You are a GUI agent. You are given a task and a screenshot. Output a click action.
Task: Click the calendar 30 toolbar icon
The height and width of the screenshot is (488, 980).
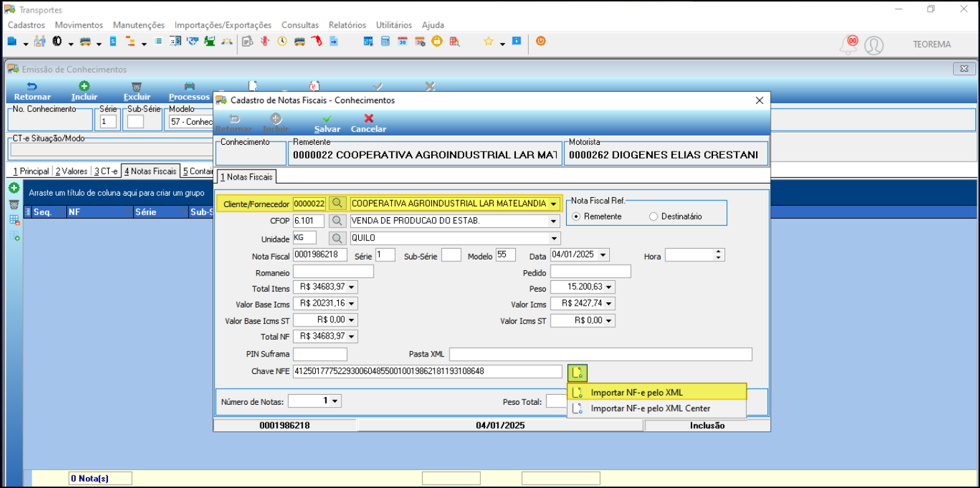[403, 42]
